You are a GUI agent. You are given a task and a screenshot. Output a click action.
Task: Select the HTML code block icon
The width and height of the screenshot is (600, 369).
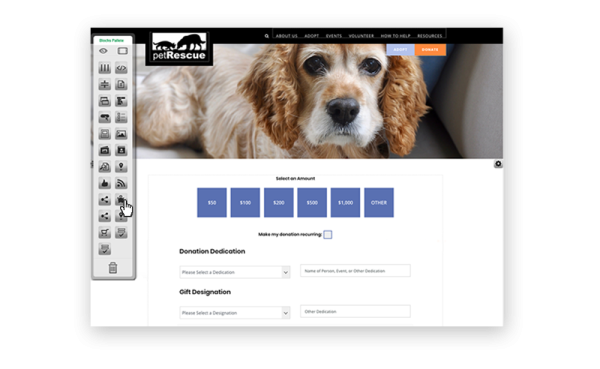click(x=121, y=68)
